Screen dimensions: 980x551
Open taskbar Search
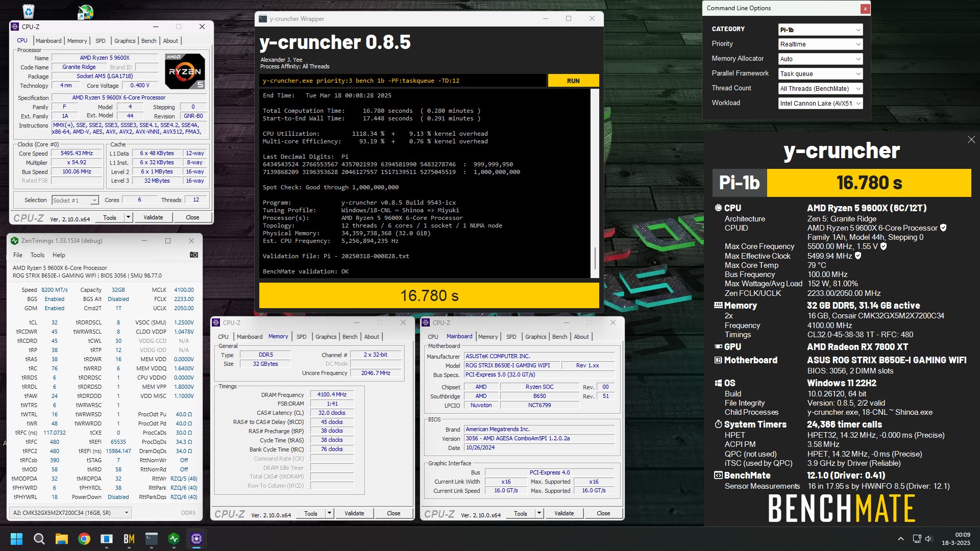[x=39, y=539]
